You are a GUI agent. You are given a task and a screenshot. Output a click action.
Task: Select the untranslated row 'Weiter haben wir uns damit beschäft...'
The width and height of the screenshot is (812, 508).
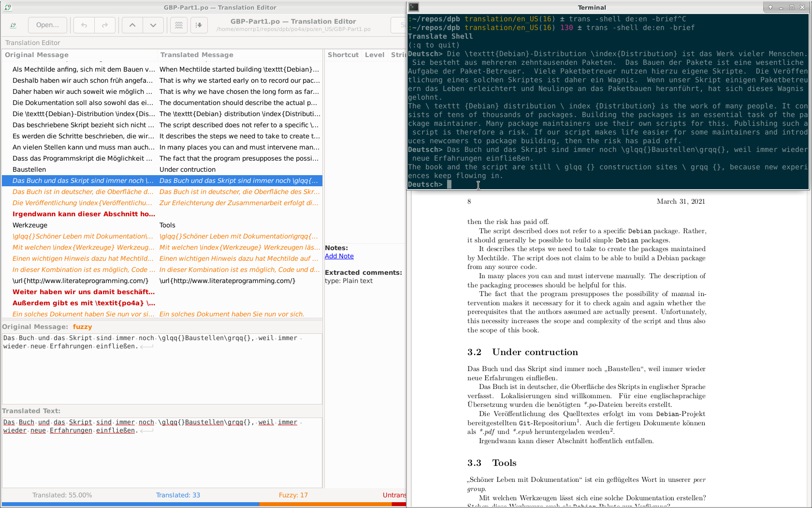162,292
